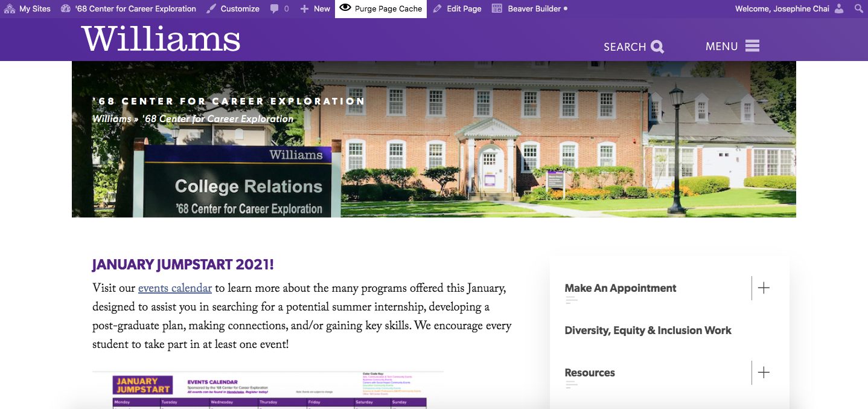
Task: Click Purge Page Cache
Action: click(381, 8)
